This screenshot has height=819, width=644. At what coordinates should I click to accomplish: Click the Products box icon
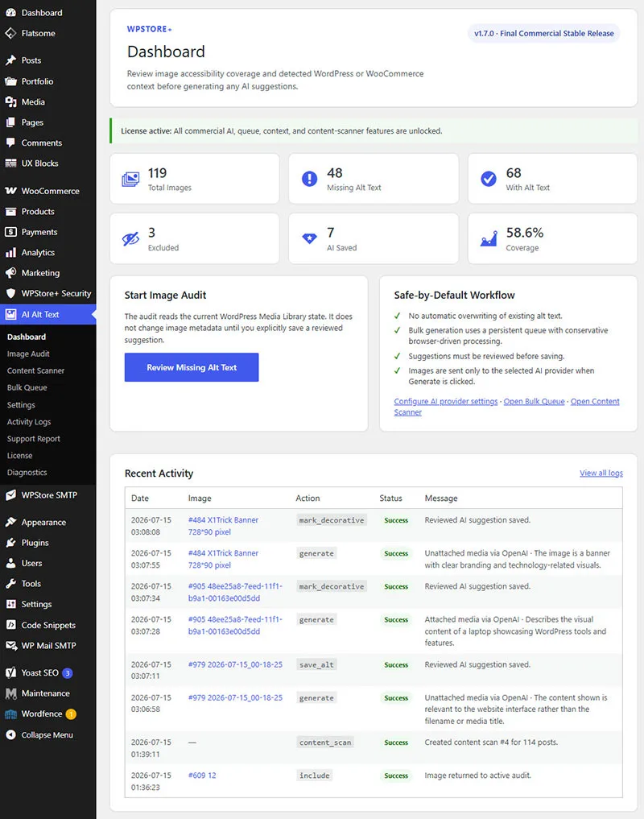(x=10, y=211)
